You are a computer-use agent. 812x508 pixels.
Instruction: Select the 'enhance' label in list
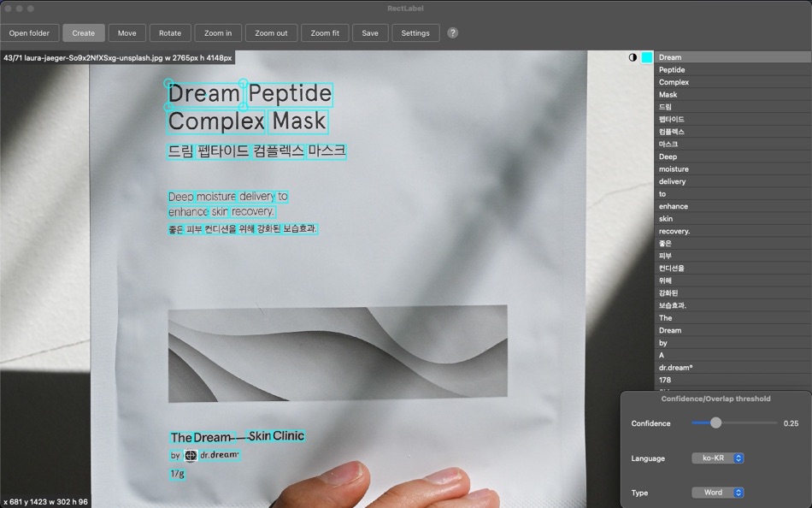733,206
